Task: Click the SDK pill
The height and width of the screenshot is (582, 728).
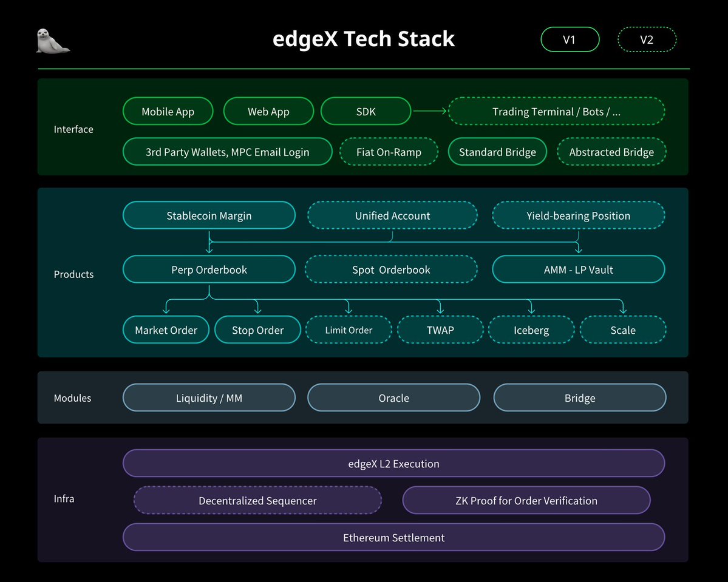Action: click(x=366, y=112)
